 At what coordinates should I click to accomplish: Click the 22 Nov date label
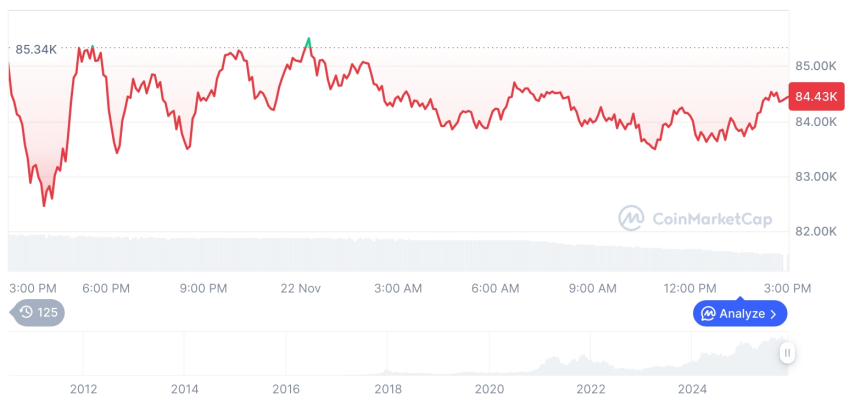tap(300, 288)
